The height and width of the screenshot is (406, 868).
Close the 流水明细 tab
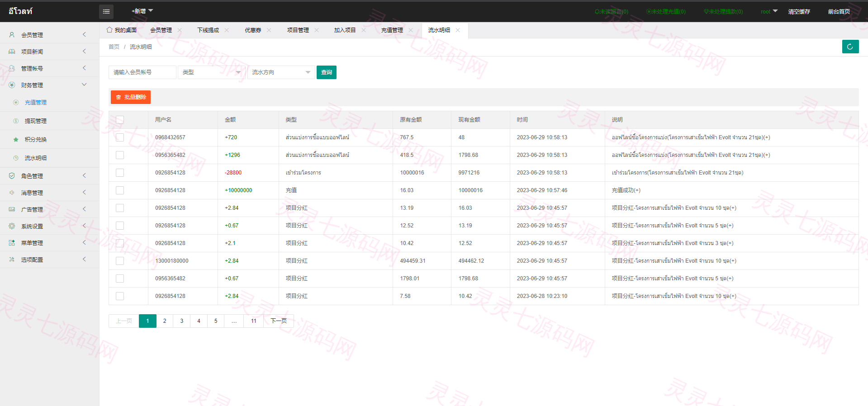click(458, 30)
